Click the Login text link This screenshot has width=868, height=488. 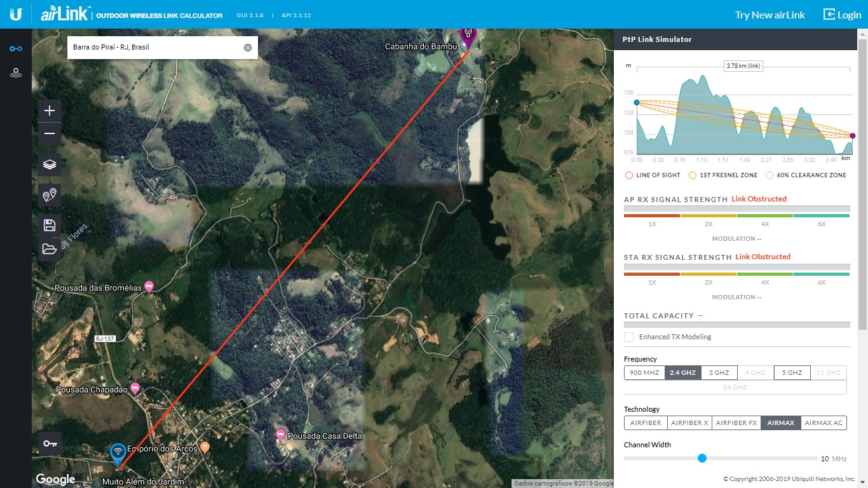point(850,15)
